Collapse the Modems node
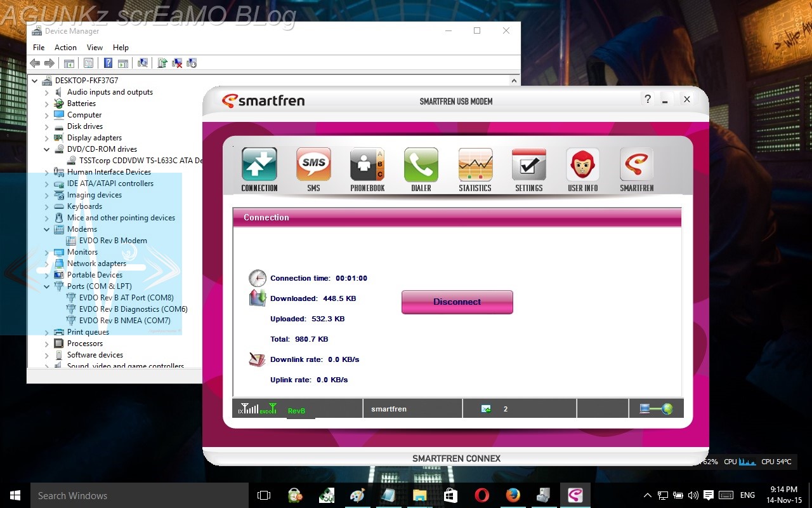 coord(46,229)
